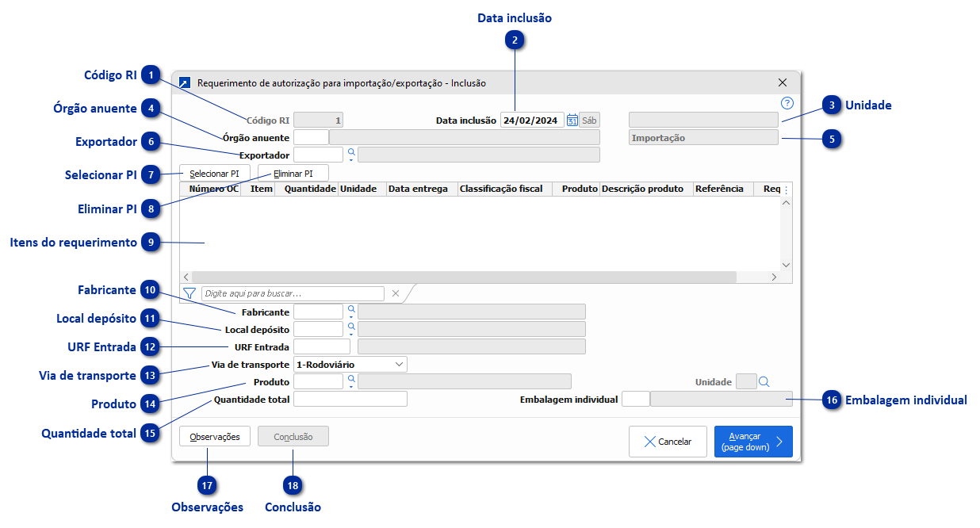This screenshot has width=980, height=528.
Task: Open the Unidade lookup magnifier
Action: click(x=762, y=381)
